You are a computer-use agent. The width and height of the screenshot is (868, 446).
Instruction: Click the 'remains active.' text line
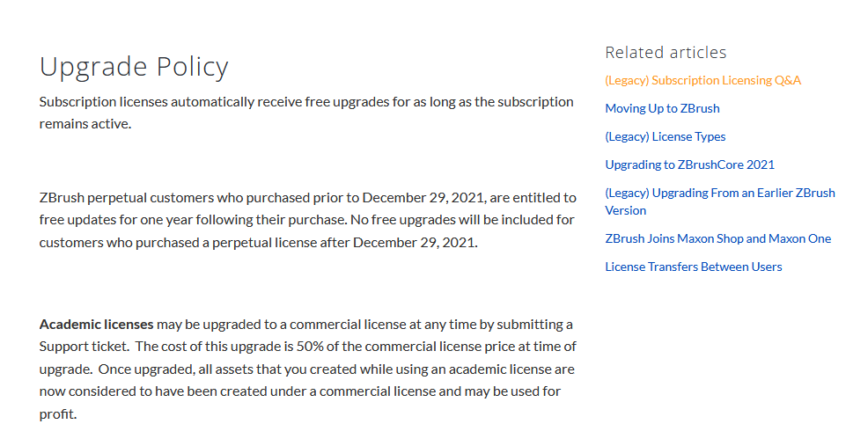tap(85, 124)
